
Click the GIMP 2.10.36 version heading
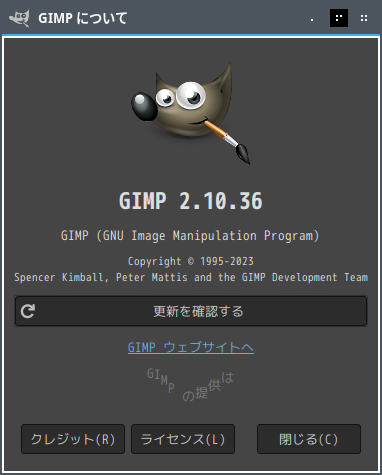coord(191,201)
